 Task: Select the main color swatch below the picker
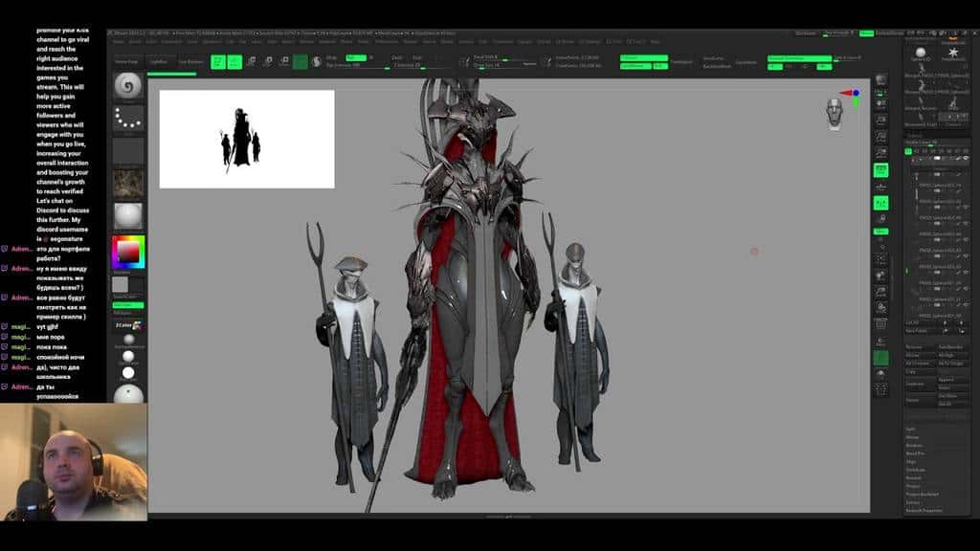[120, 285]
